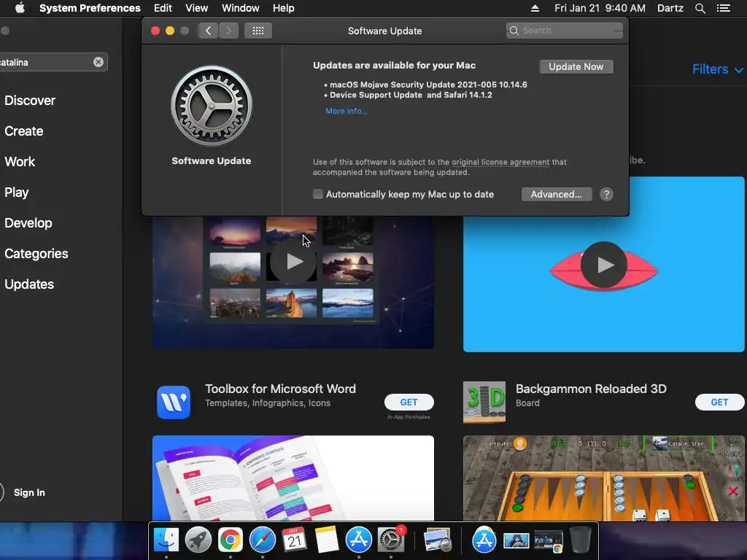Click Backgammon Reloaded 3D title
The height and width of the screenshot is (560, 747).
(591, 389)
